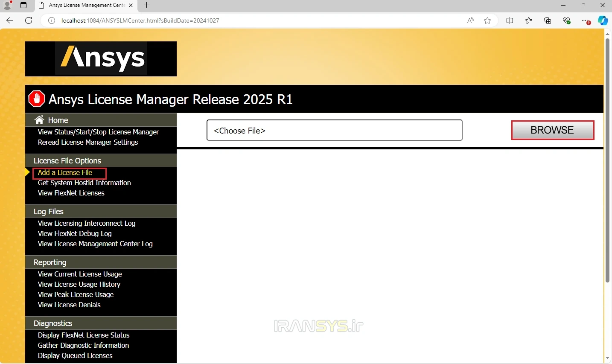
Task: Open View License Denials
Action: coord(69,305)
